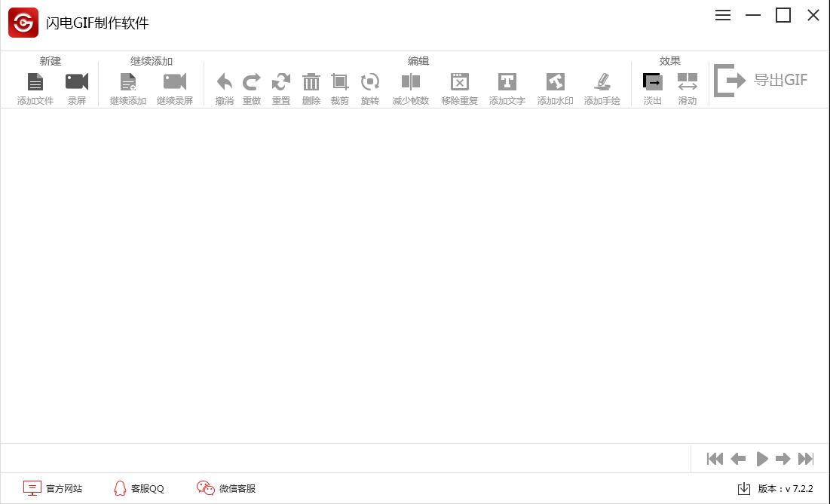Apply the 滑动 (Slide) effect

pos(687,85)
